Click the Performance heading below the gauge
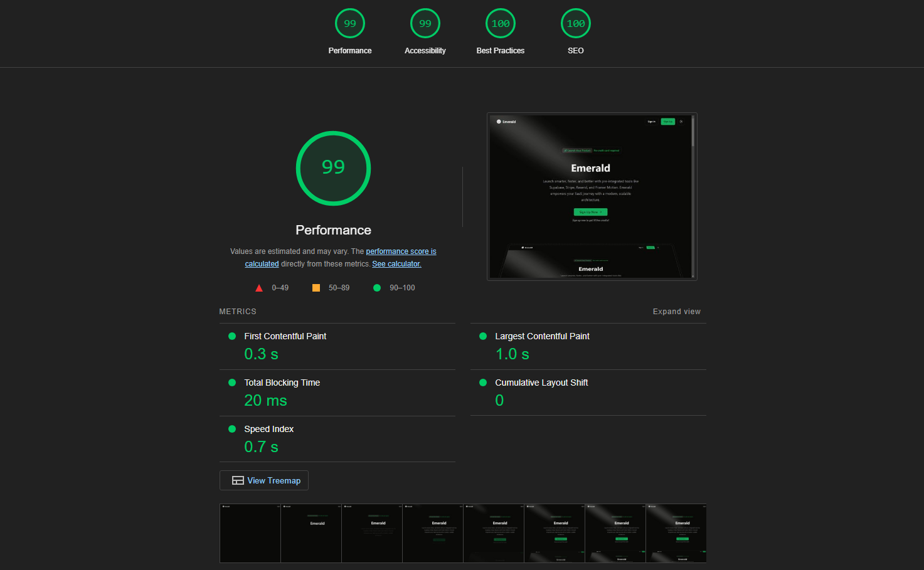The height and width of the screenshot is (570, 924). (333, 230)
